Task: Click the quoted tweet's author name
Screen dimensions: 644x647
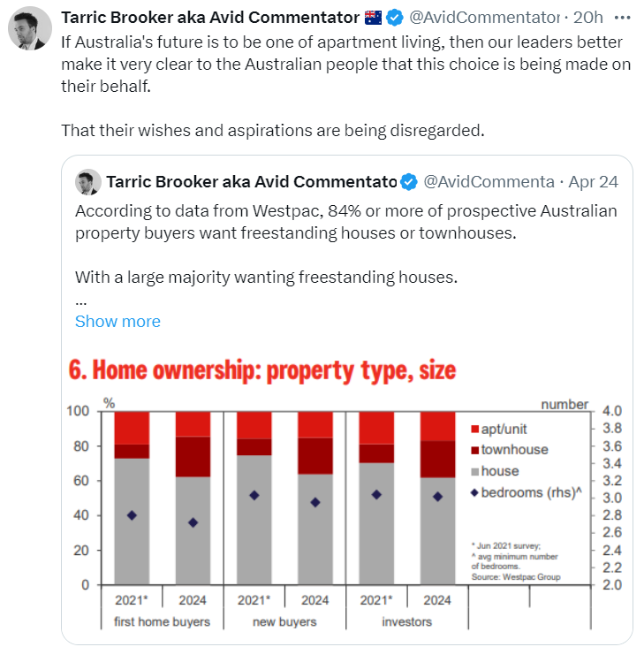Action: click(251, 182)
